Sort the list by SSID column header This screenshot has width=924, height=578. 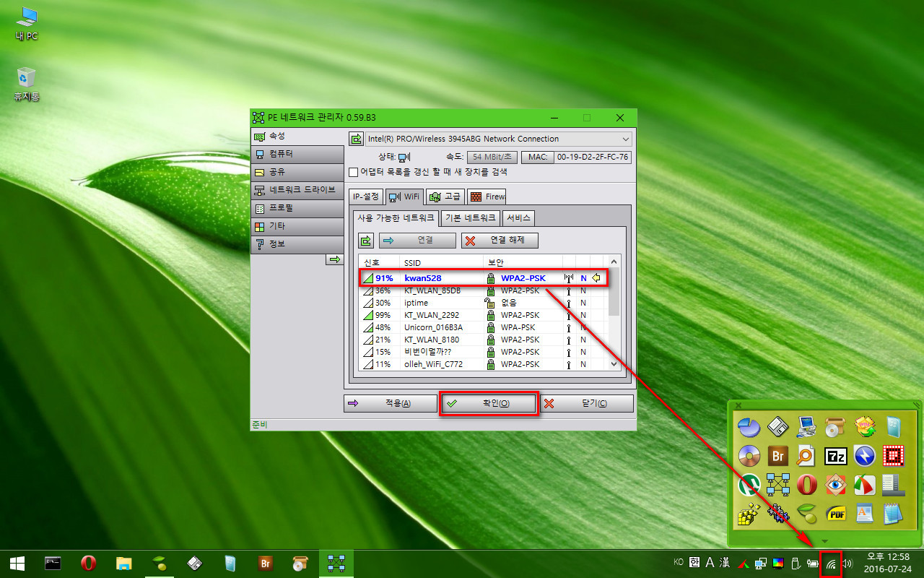coord(441,262)
